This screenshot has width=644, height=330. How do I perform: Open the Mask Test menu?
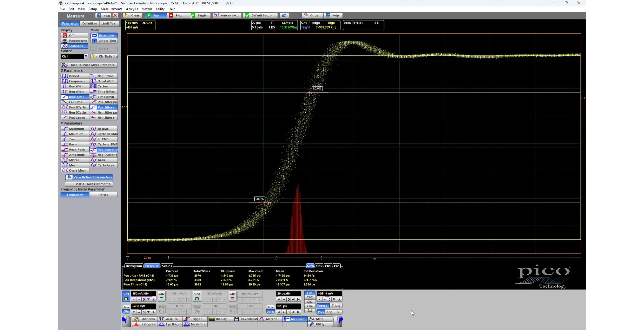click(x=195, y=324)
